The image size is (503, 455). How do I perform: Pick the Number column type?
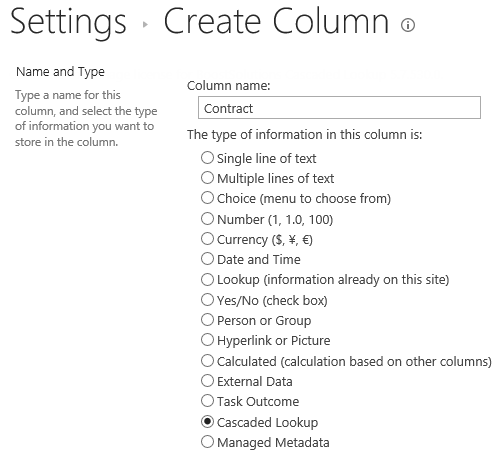[207, 219]
